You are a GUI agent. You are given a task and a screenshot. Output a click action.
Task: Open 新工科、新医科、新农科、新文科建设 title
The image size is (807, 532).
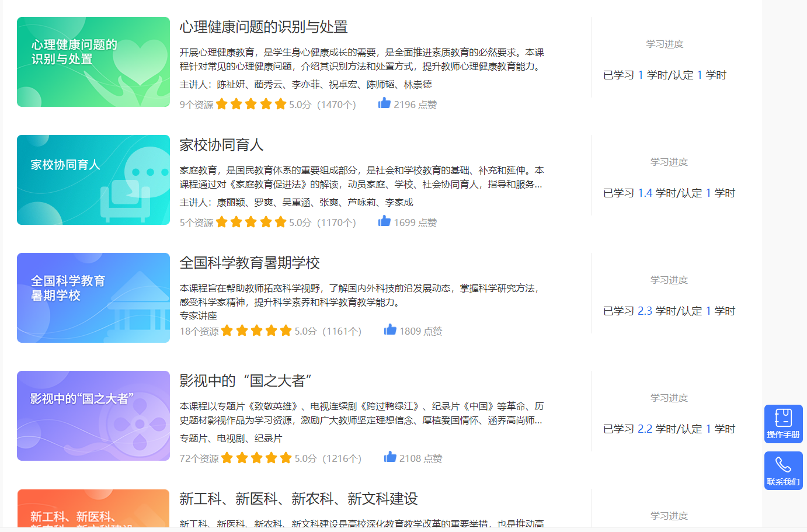[298, 499]
